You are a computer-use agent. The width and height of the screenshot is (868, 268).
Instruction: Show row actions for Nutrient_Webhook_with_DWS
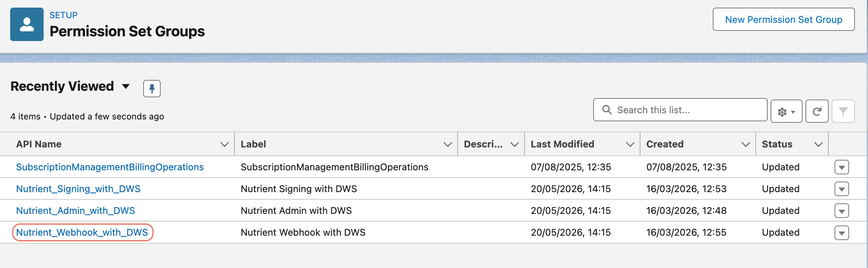pyautogui.click(x=842, y=233)
